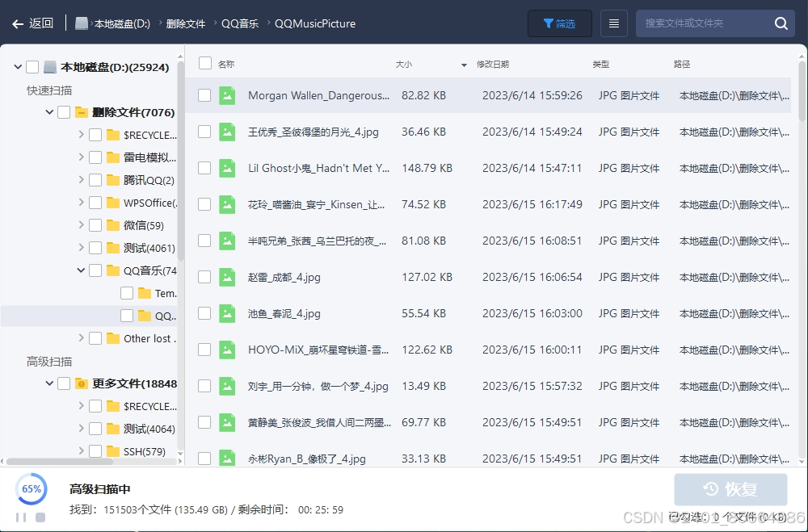Image resolution: width=808 pixels, height=532 pixels.
Task: Click the filter funnel button
Action: coord(560,23)
